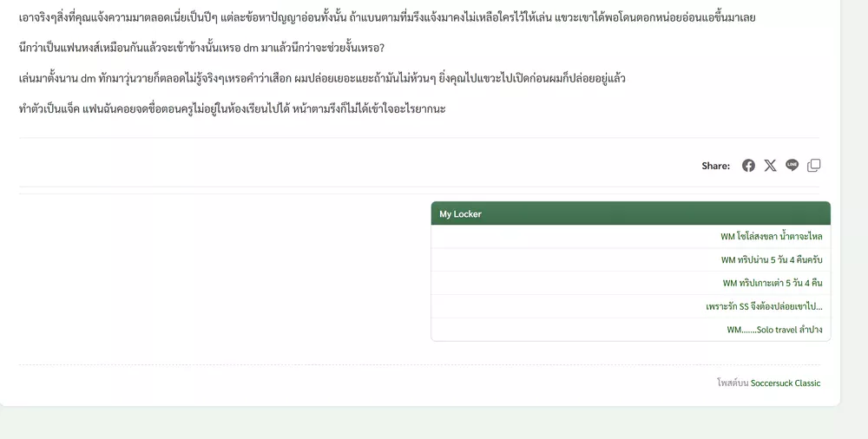Open 'WM ทริปน่าน 5 วัน 4 คืนครับ' link

click(x=771, y=259)
